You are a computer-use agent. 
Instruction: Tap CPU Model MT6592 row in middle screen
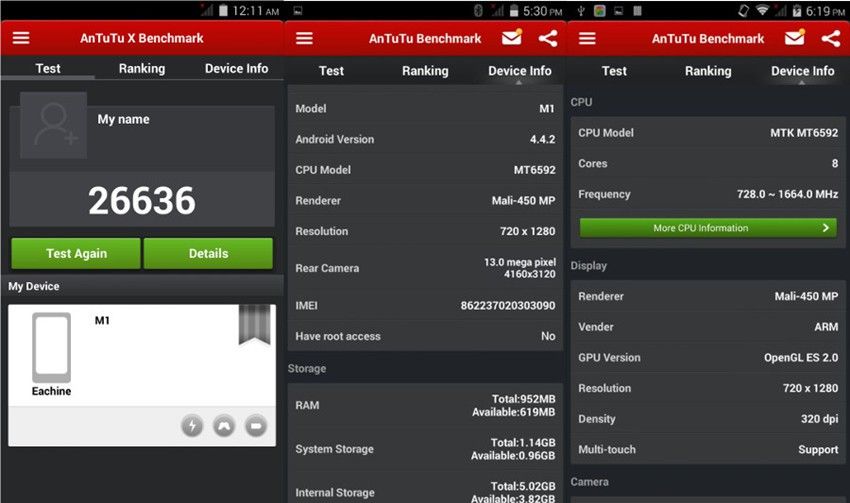426,170
